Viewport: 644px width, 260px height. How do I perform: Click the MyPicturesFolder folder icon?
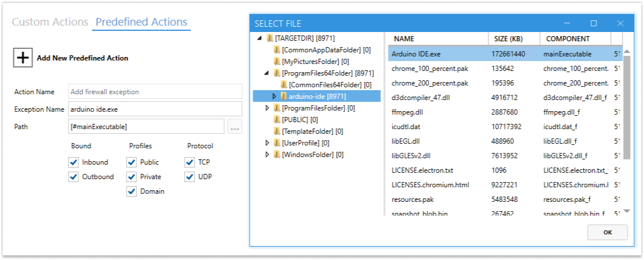pyautogui.click(x=277, y=62)
